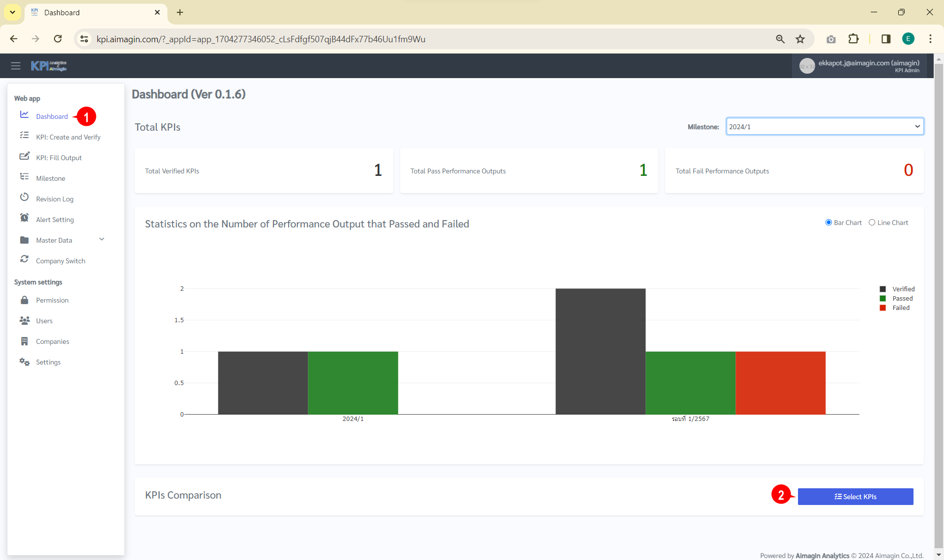Go to the Milestone page
The height and width of the screenshot is (560, 944).
(x=50, y=178)
